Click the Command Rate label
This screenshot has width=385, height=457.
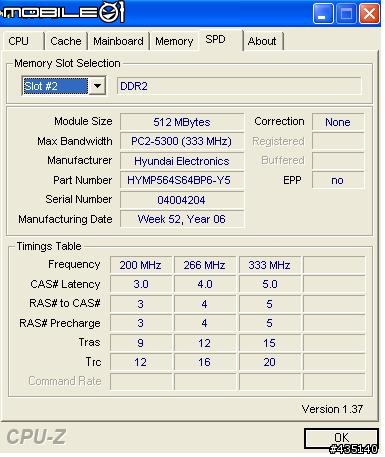pyautogui.click(x=65, y=381)
